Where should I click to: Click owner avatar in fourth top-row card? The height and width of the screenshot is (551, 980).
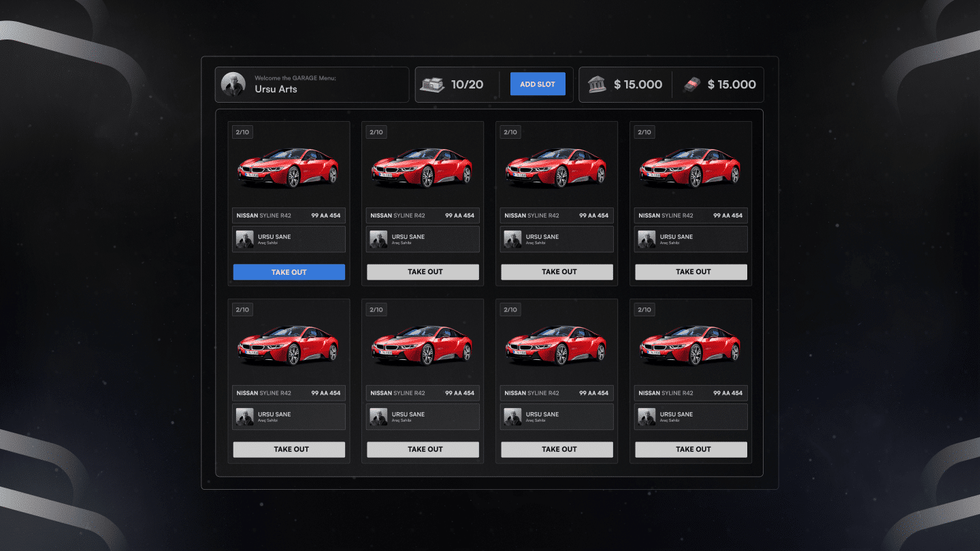647,239
